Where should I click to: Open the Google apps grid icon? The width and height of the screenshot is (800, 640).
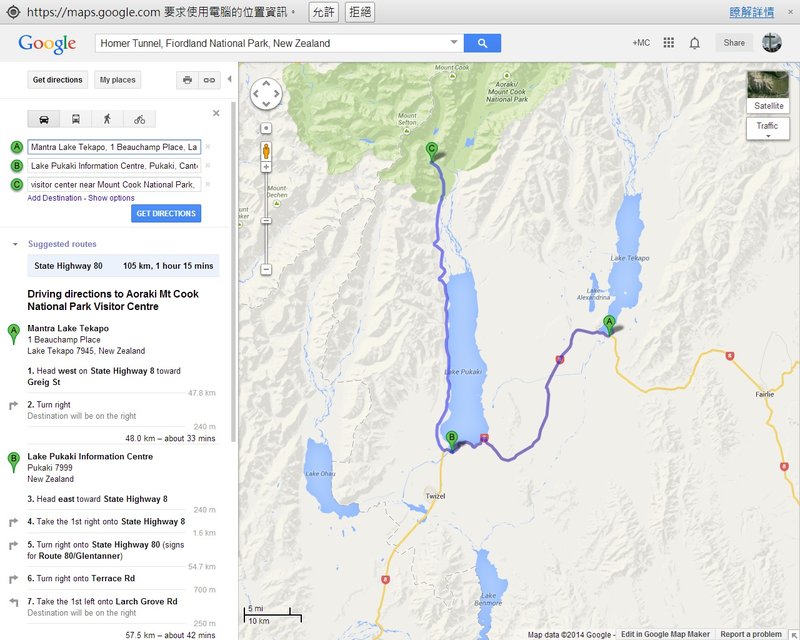click(669, 43)
